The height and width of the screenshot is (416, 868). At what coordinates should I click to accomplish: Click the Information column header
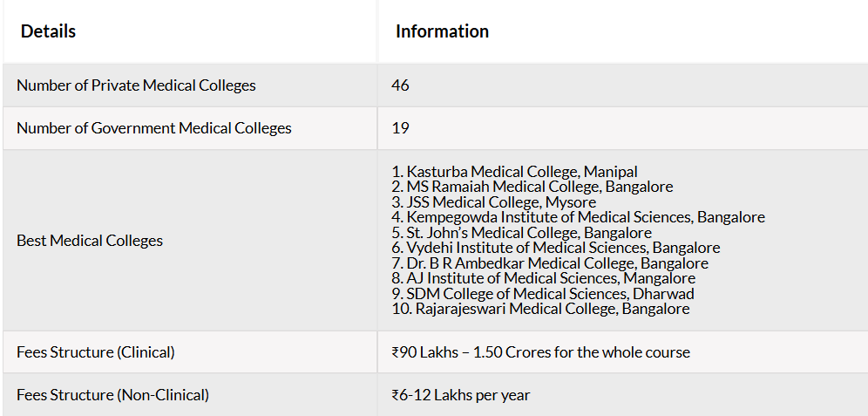coord(623,31)
